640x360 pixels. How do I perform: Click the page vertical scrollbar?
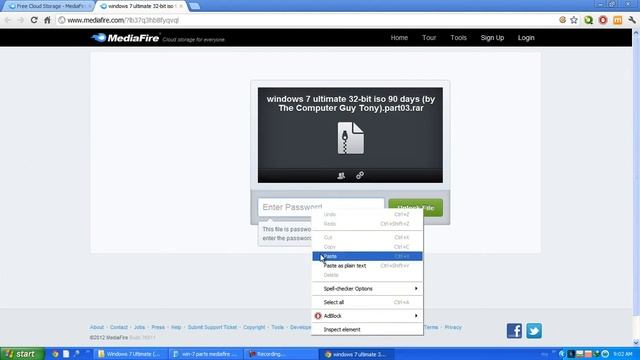636,176
